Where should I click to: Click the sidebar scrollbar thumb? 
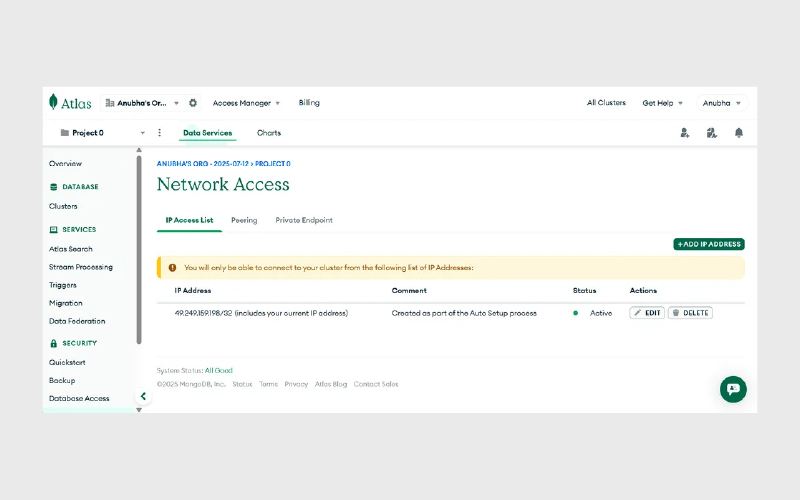click(x=139, y=249)
